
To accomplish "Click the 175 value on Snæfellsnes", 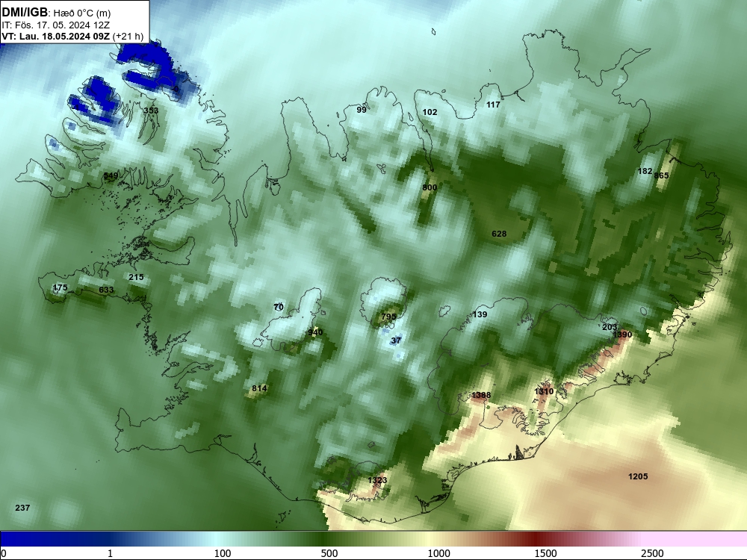I will (60, 287).
